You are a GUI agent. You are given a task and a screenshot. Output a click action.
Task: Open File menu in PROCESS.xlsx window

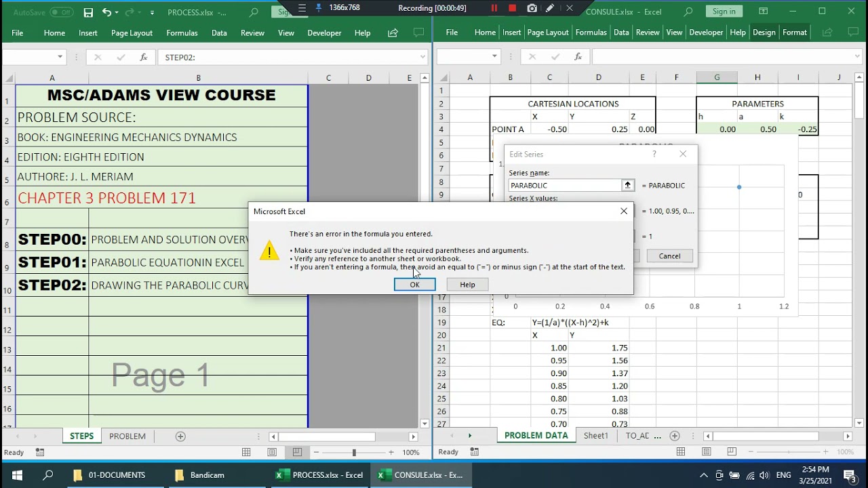(18, 33)
